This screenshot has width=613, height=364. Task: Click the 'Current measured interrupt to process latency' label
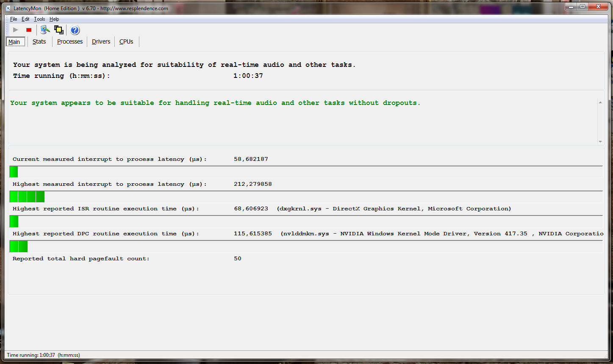coord(110,159)
